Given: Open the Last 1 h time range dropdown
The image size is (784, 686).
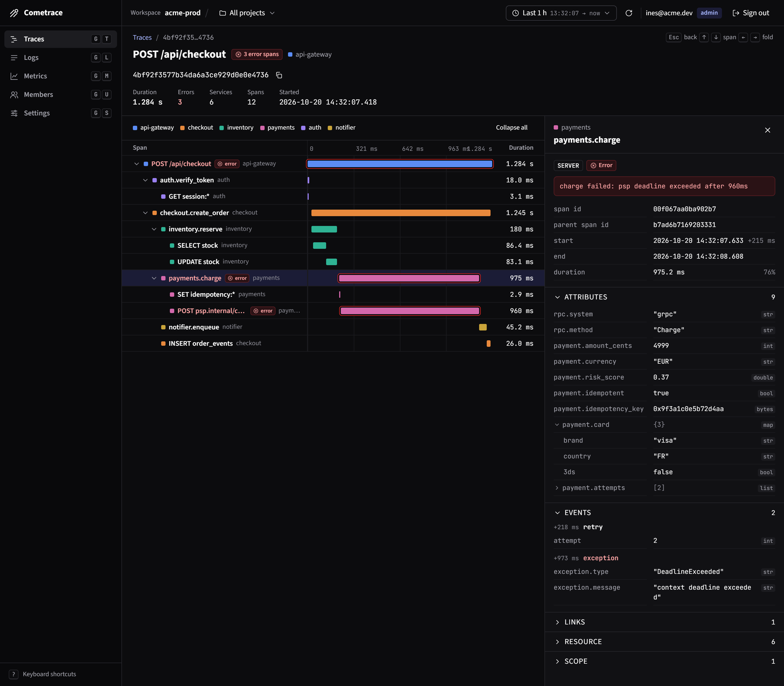Looking at the screenshot, I should pos(561,13).
